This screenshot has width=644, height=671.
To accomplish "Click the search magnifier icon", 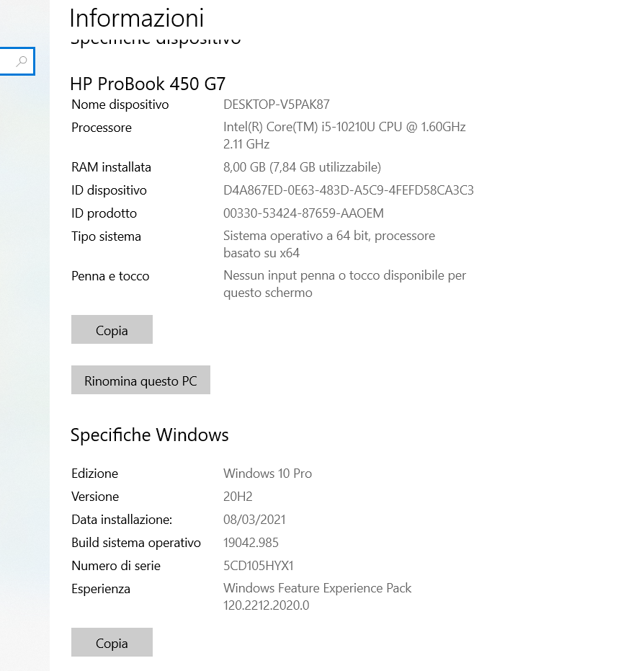I will [x=22, y=61].
